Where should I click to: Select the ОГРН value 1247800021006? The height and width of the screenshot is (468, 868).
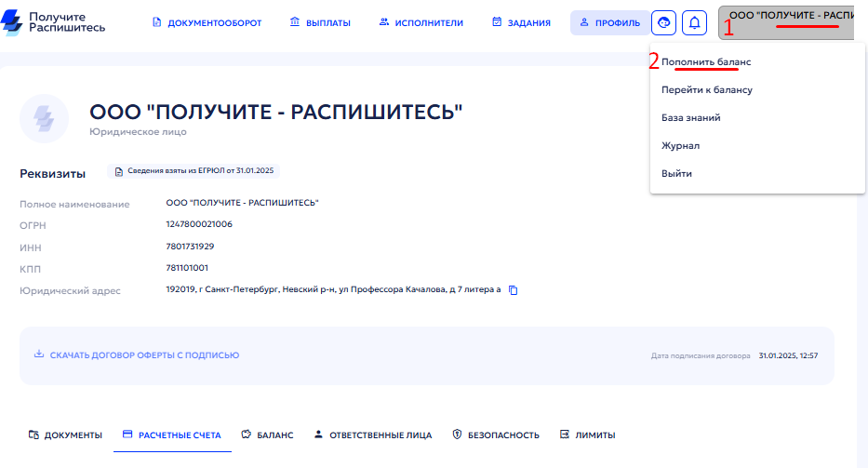tap(199, 224)
